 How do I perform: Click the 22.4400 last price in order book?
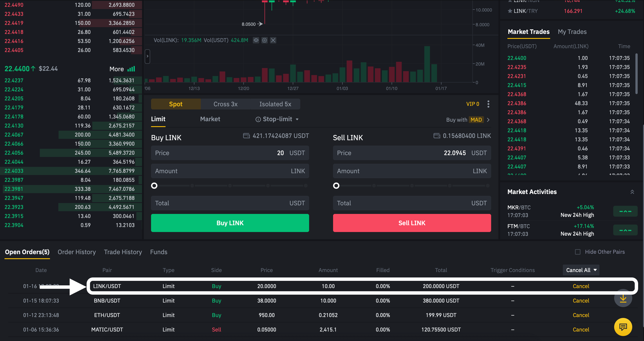point(17,69)
